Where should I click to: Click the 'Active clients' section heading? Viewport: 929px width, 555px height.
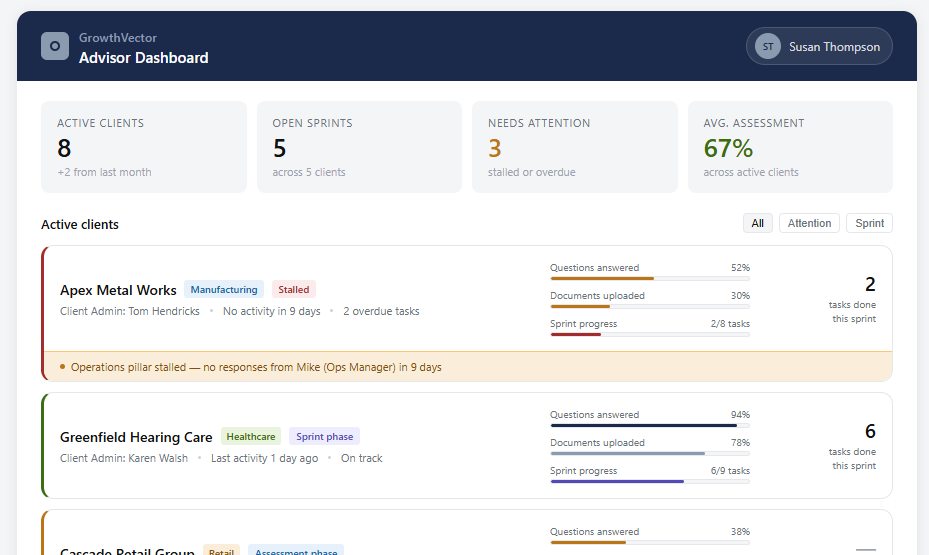tap(80, 224)
